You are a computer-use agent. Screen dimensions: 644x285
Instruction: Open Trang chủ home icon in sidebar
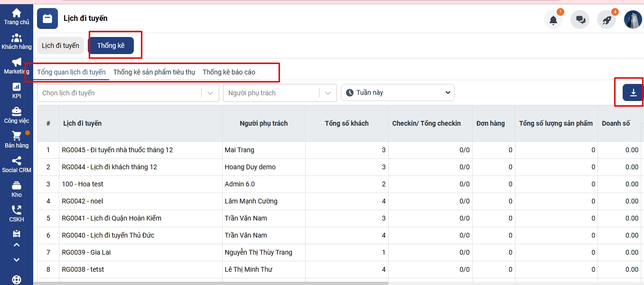[17, 17]
